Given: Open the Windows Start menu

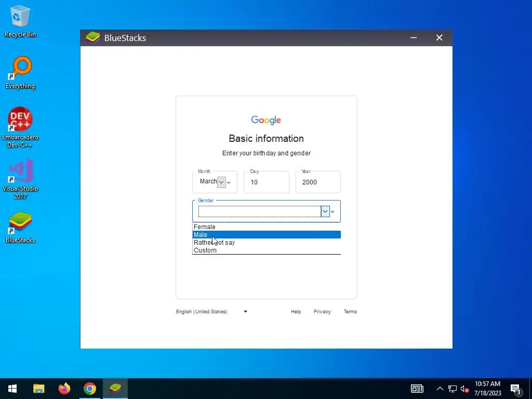Looking at the screenshot, I should (x=12, y=389).
